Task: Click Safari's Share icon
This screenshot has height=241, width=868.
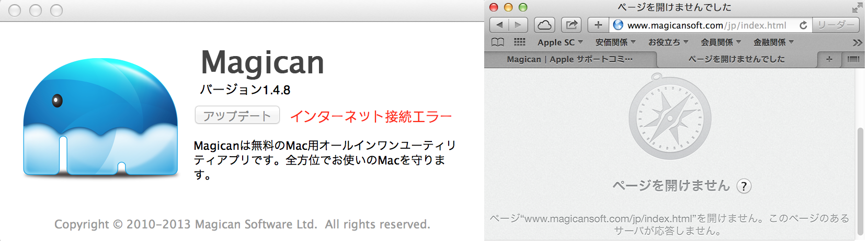Action: (x=572, y=25)
